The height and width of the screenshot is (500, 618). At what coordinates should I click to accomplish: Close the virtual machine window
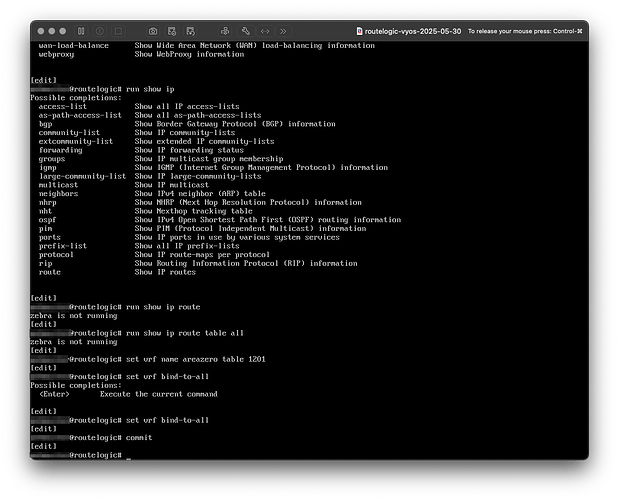[41, 31]
